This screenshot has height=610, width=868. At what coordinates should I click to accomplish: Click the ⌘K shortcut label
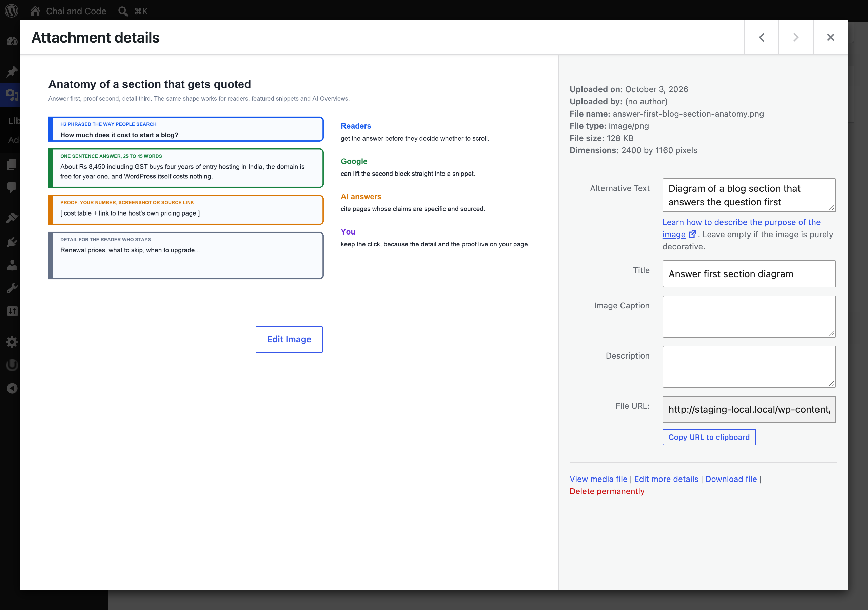pos(141,11)
